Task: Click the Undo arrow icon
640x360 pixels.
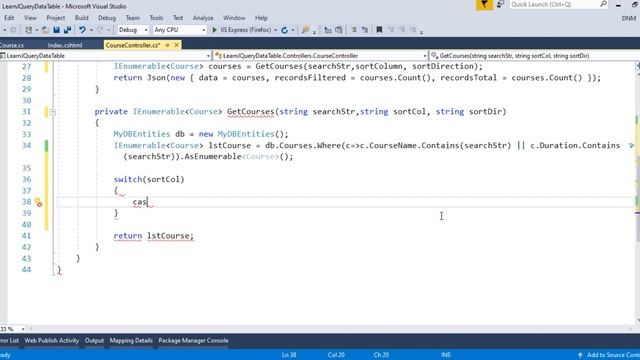Action: (82, 30)
